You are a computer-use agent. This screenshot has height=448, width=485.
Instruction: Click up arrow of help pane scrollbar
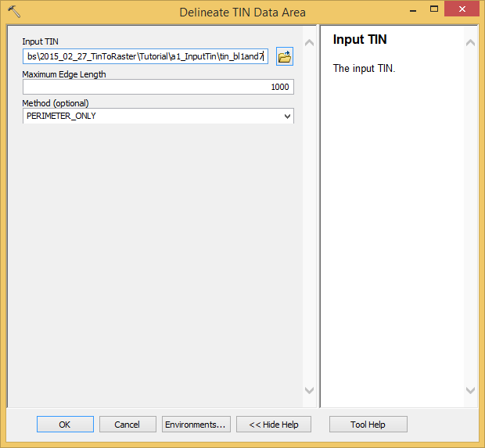[470, 43]
